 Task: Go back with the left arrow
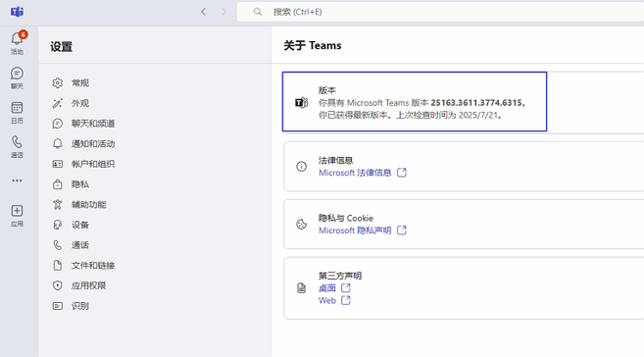[203, 12]
